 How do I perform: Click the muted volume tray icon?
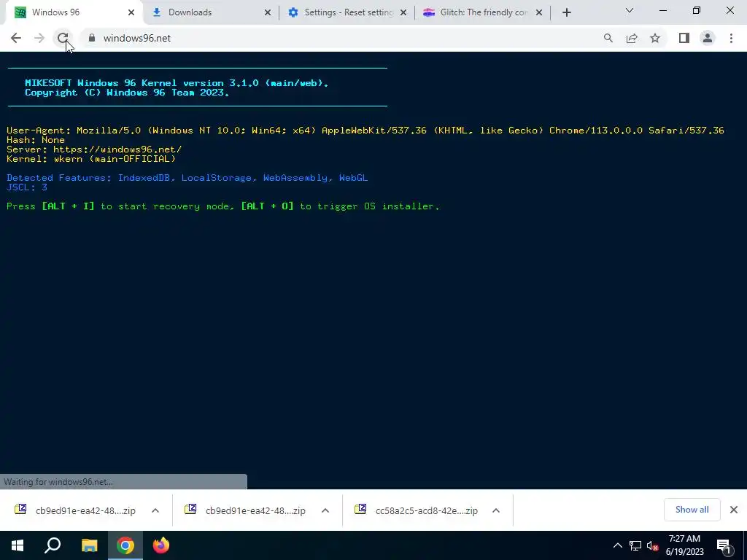[x=652, y=545]
